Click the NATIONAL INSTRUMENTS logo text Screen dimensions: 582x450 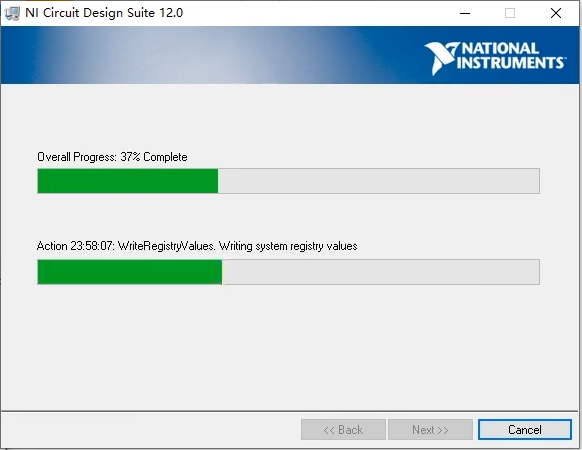pos(510,56)
